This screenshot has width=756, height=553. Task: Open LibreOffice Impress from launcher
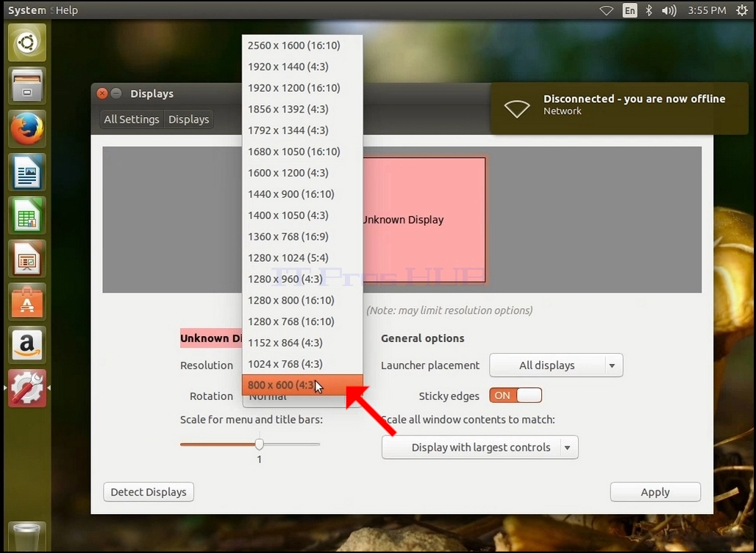[27, 259]
